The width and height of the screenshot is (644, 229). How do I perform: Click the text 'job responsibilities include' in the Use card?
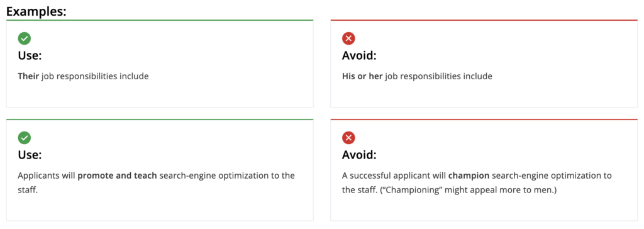(x=95, y=77)
